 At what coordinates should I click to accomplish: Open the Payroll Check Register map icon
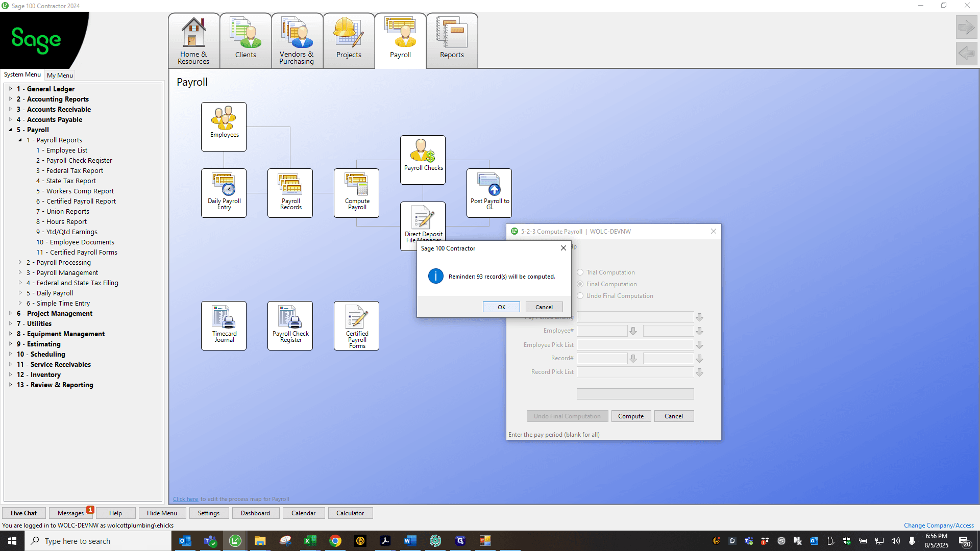pyautogui.click(x=290, y=325)
